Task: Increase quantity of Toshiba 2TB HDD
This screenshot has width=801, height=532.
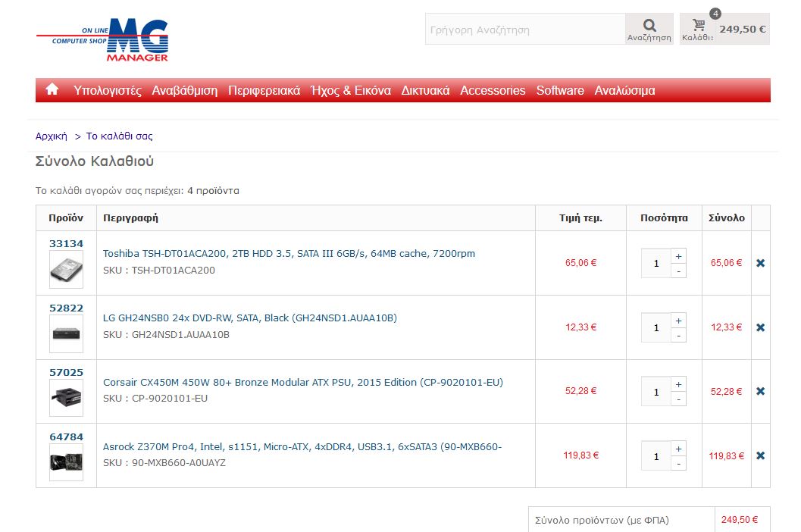Action: 678,256
